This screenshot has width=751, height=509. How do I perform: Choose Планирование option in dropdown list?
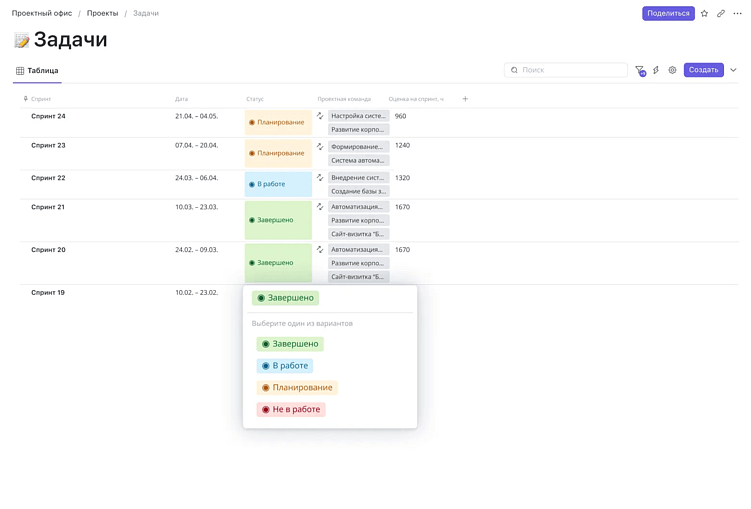(297, 388)
